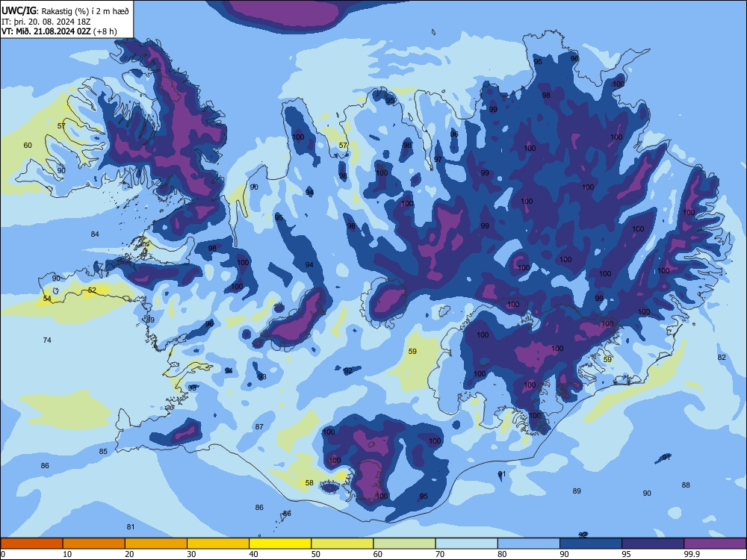The height and width of the screenshot is (560, 747).
Task: Select the pale green 60–70 legend swatch
Action: [404, 544]
